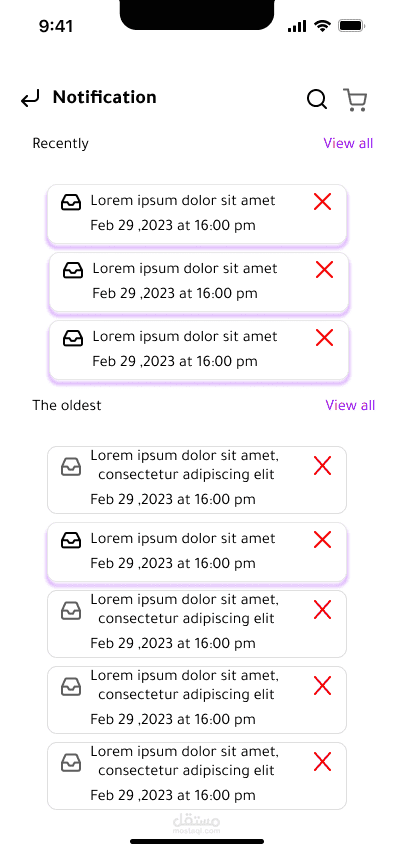Dismiss the third oldest notification with red X

[322, 610]
